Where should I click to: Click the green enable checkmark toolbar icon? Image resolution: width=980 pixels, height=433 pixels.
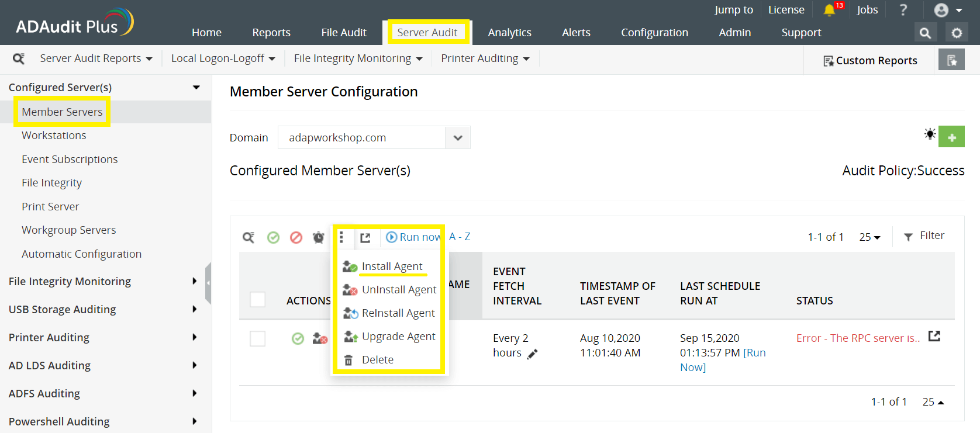click(x=273, y=237)
